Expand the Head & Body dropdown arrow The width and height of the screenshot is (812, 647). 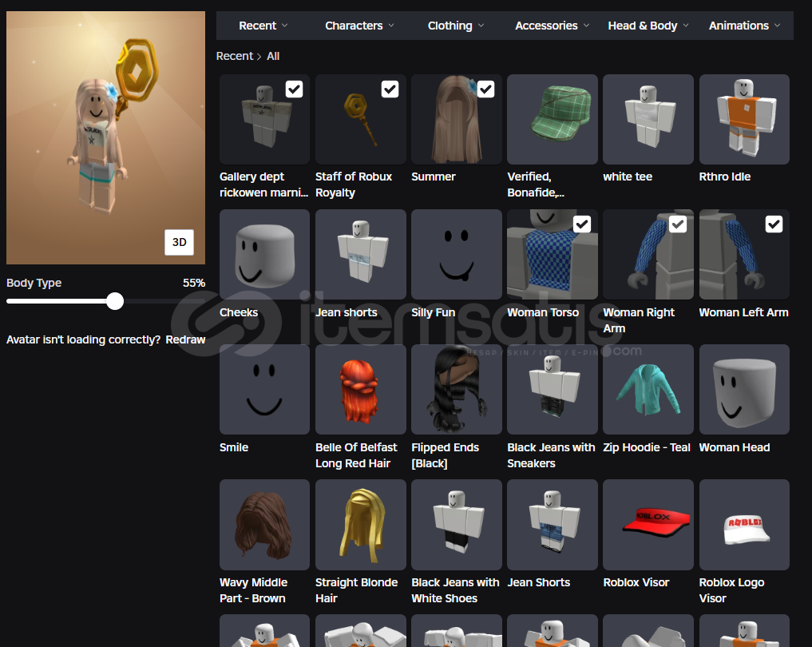(686, 26)
